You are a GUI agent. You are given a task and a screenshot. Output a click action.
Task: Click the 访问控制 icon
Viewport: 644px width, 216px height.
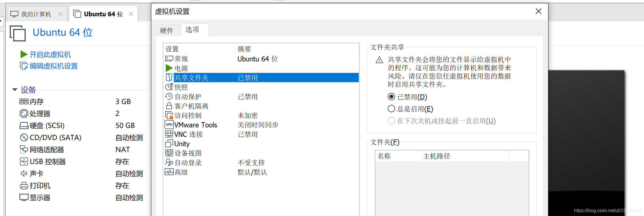[169, 115]
